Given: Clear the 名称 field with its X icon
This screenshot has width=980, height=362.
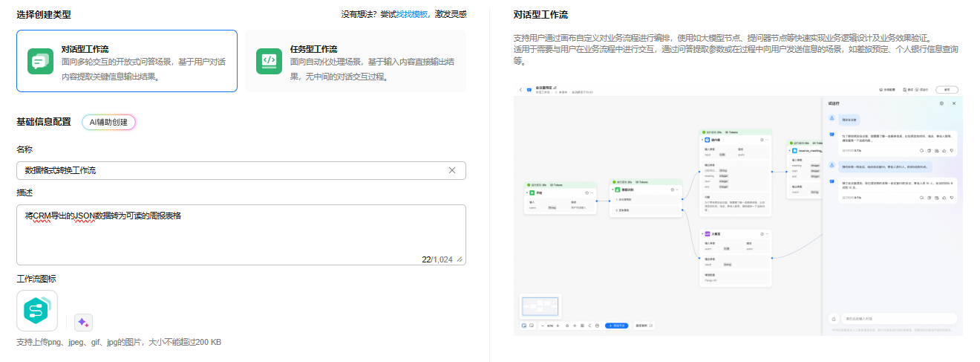Looking at the screenshot, I should [x=452, y=170].
